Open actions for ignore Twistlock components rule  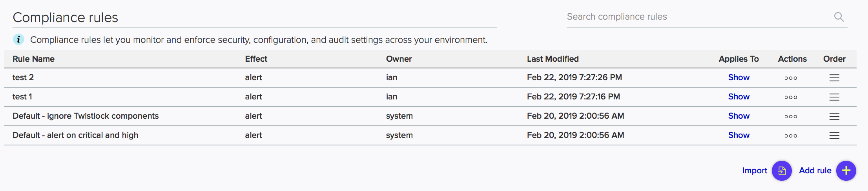tap(791, 116)
